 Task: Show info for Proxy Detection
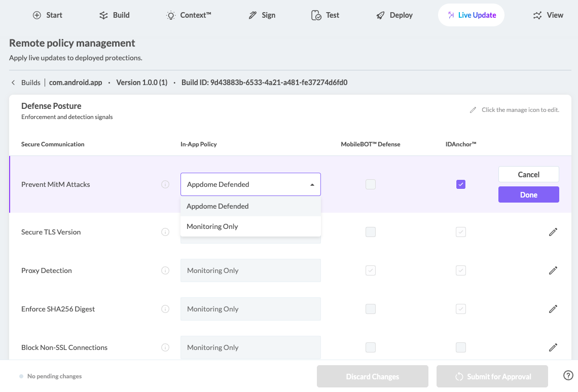coord(165,270)
